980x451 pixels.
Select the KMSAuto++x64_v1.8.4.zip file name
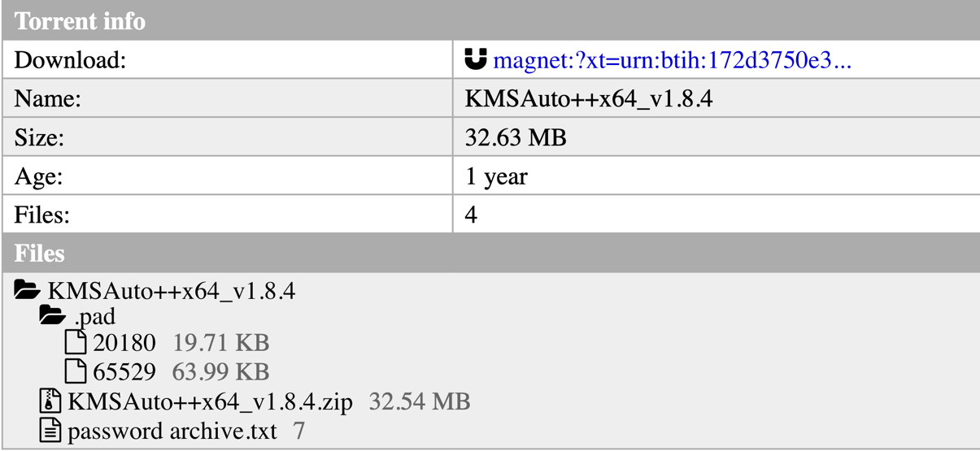pos(211,401)
